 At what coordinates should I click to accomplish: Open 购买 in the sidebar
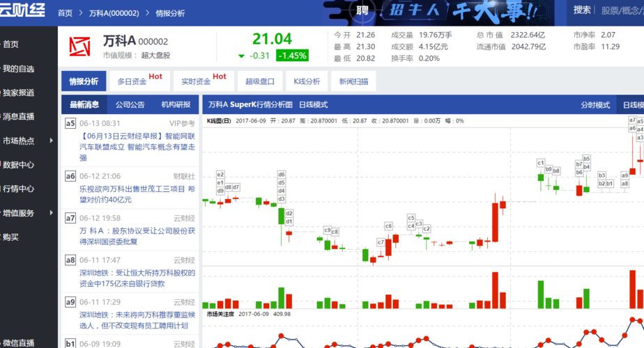[x=10, y=237]
